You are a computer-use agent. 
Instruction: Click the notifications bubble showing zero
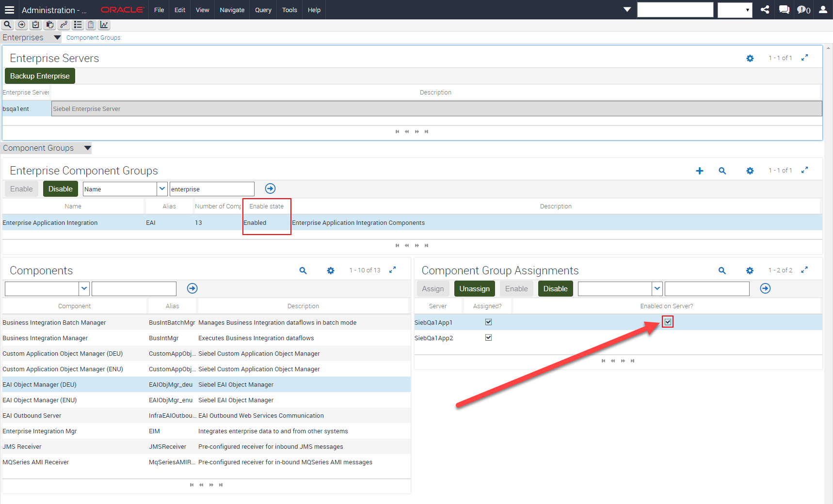[802, 10]
